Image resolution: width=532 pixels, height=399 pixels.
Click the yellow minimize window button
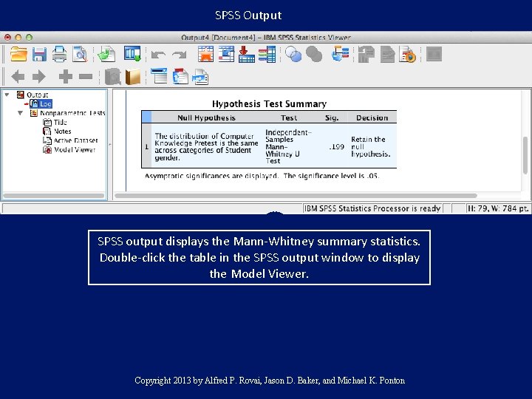(18, 38)
